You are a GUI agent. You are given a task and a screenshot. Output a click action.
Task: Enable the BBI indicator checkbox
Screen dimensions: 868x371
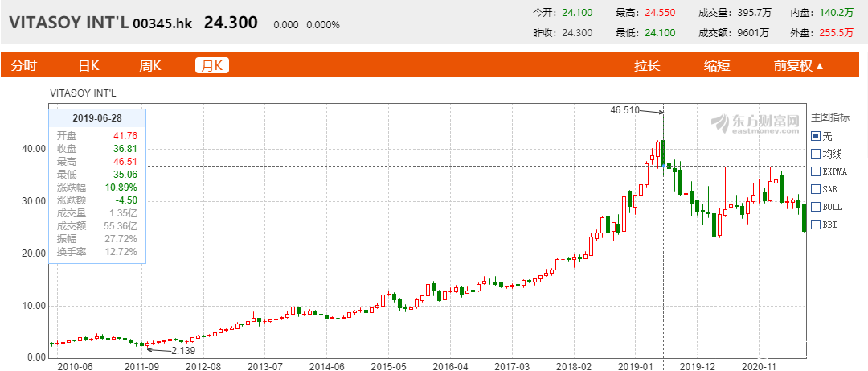click(815, 225)
